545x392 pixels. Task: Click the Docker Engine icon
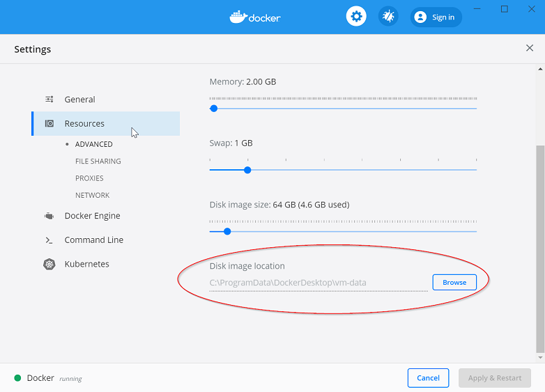(49, 216)
